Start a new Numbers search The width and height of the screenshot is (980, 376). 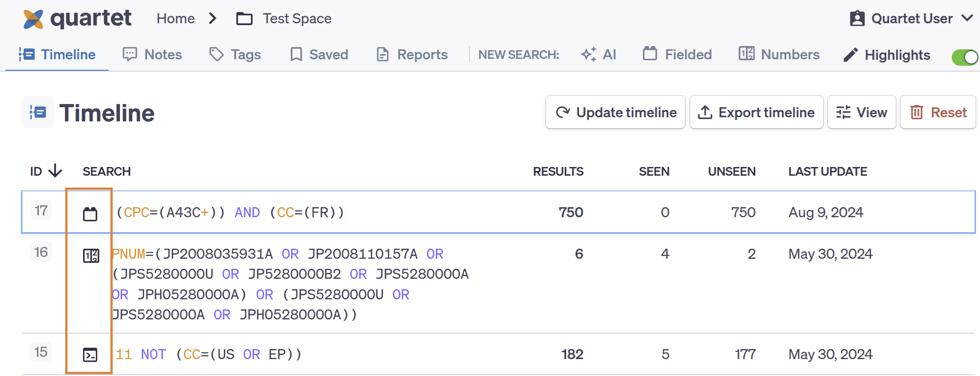point(779,55)
